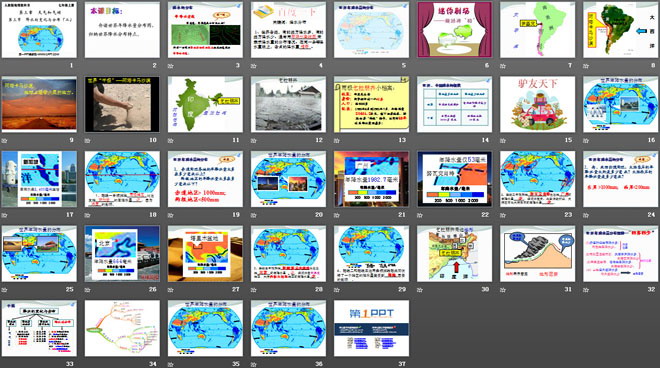Select slide 13 yellow scroll note thumbnail
Image resolution: width=660 pixels, height=368 pixels.
pyautogui.click(x=371, y=104)
